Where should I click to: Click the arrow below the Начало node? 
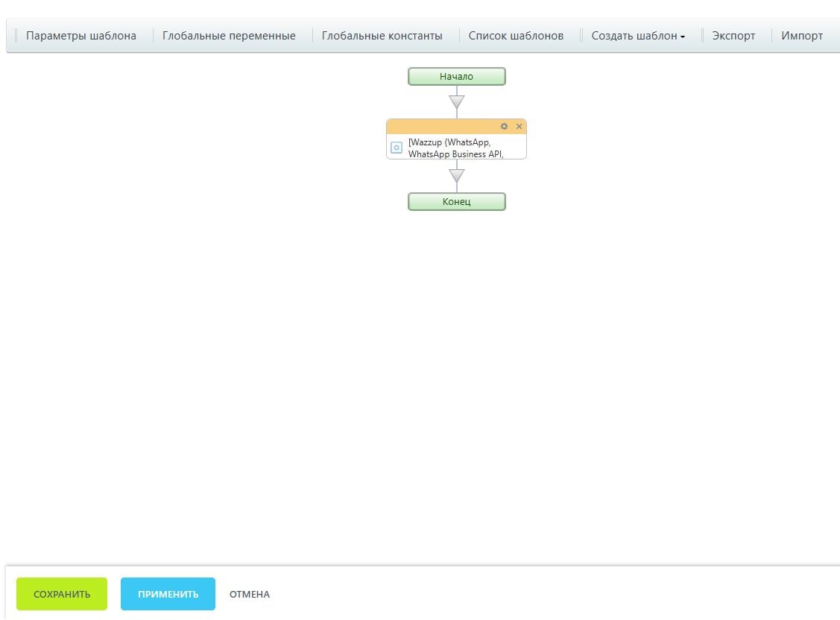pos(457,101)
